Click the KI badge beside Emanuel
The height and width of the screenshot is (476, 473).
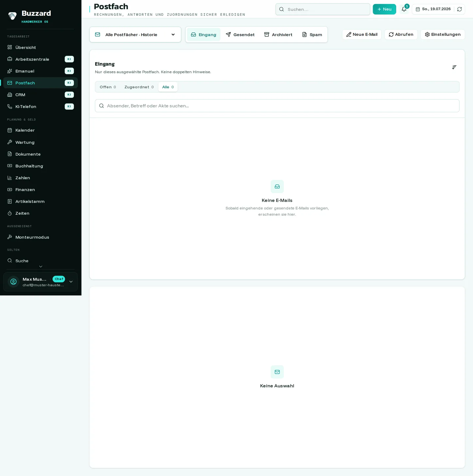(x=69, y=71)
